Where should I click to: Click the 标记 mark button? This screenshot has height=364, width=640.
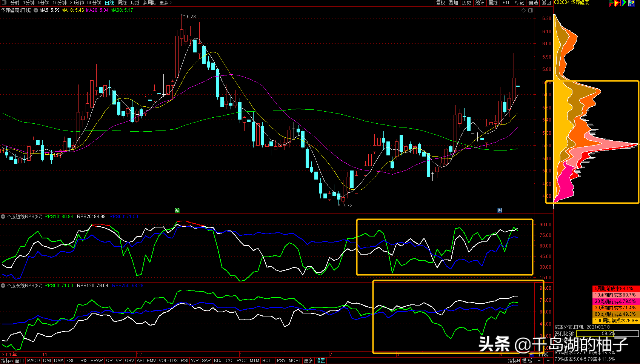coord(520,3)
